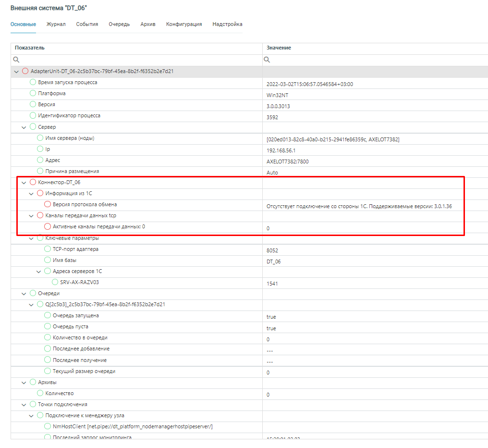
Task: Select the SRV-AX-RAZV03 server row
Action: click(79, 282)
